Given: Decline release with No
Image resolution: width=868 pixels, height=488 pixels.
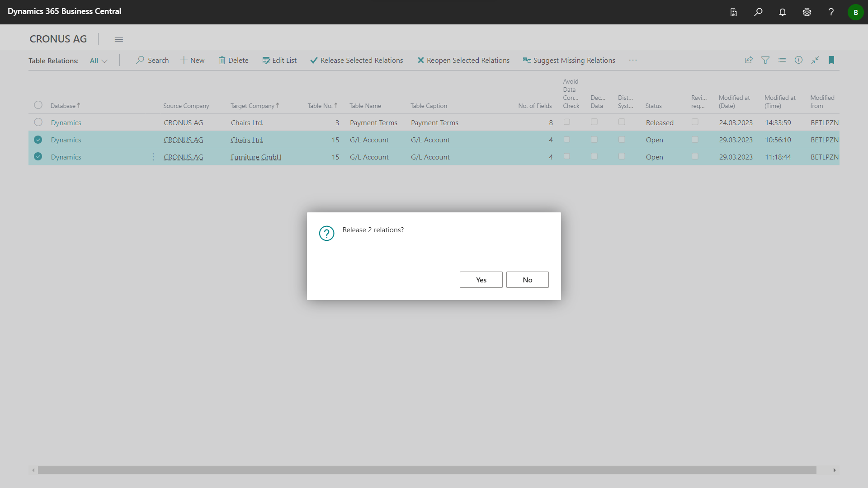Looking at the screenshot, I should coord(528,280).
